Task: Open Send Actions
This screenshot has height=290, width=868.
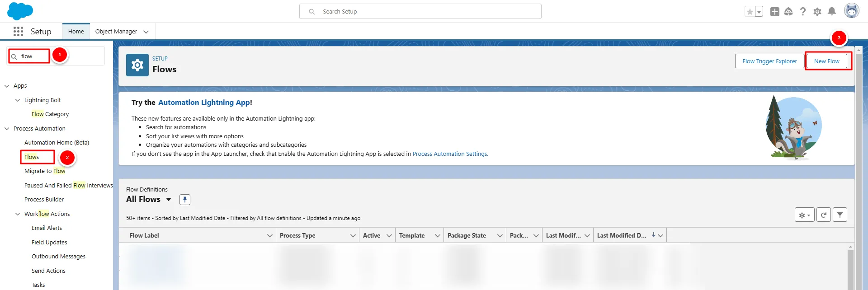Action: (48, 271)
